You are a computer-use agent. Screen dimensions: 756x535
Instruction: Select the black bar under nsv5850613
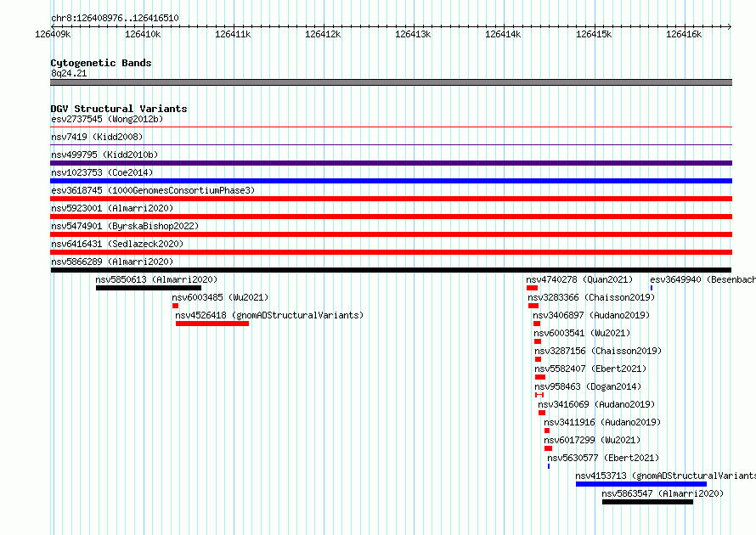point(149,288)
